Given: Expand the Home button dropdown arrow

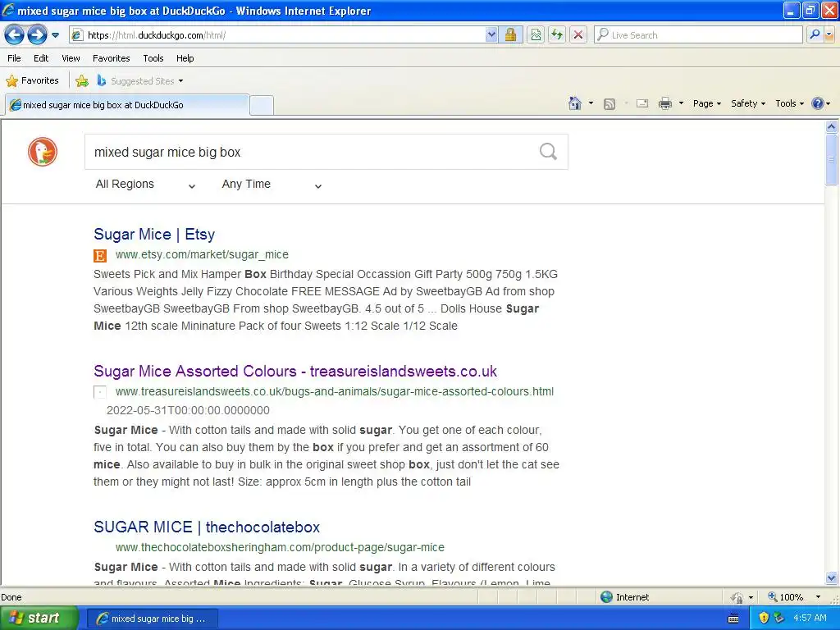Looking at the screenshot, I should 591,103.
